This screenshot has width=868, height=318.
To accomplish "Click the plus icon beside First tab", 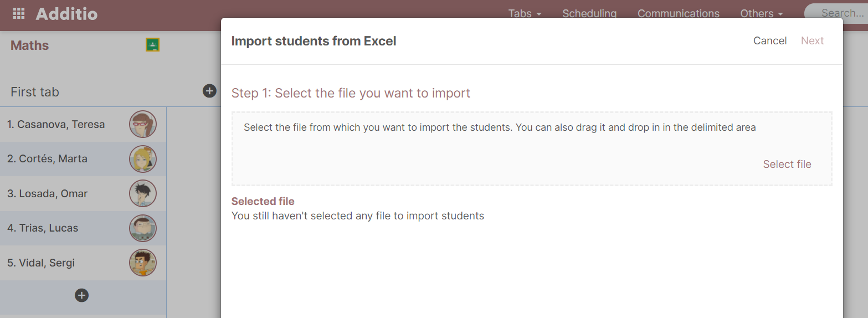I will click(209, 91).
